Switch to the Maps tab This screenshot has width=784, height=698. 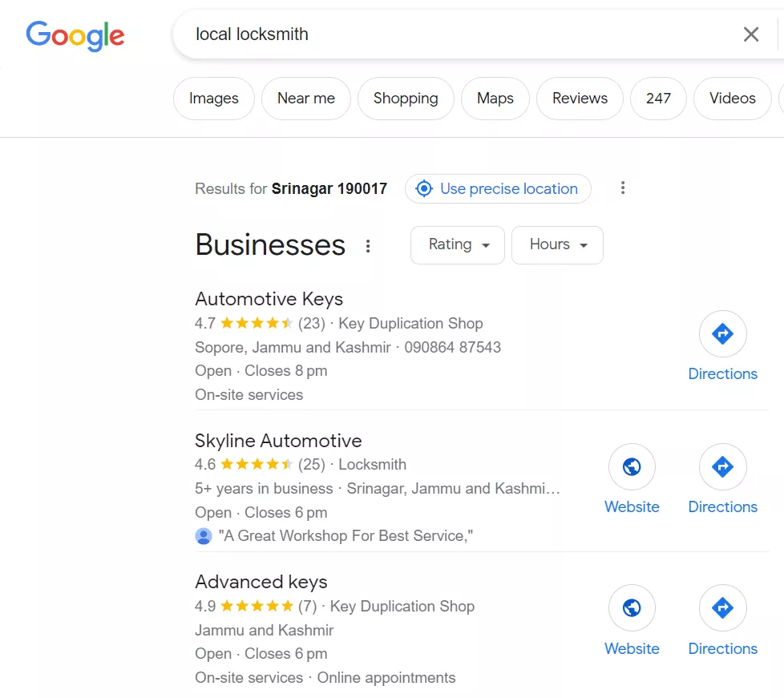click(495, 99)
